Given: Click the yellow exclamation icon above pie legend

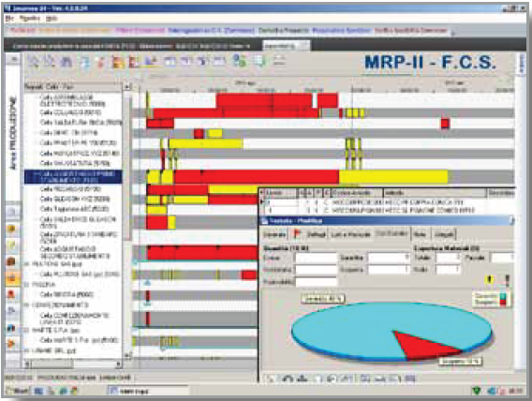Looking at the screenshot, I should click(x=489, y=279).
